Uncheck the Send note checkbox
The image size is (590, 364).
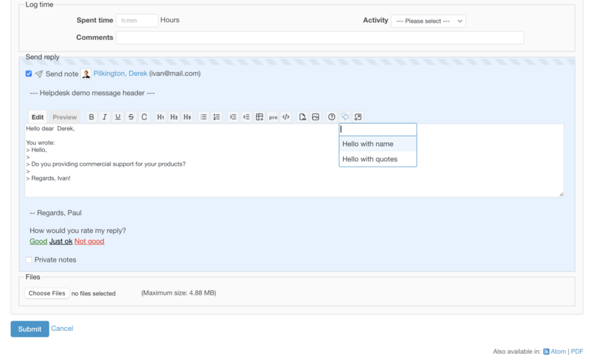[29, 74]
